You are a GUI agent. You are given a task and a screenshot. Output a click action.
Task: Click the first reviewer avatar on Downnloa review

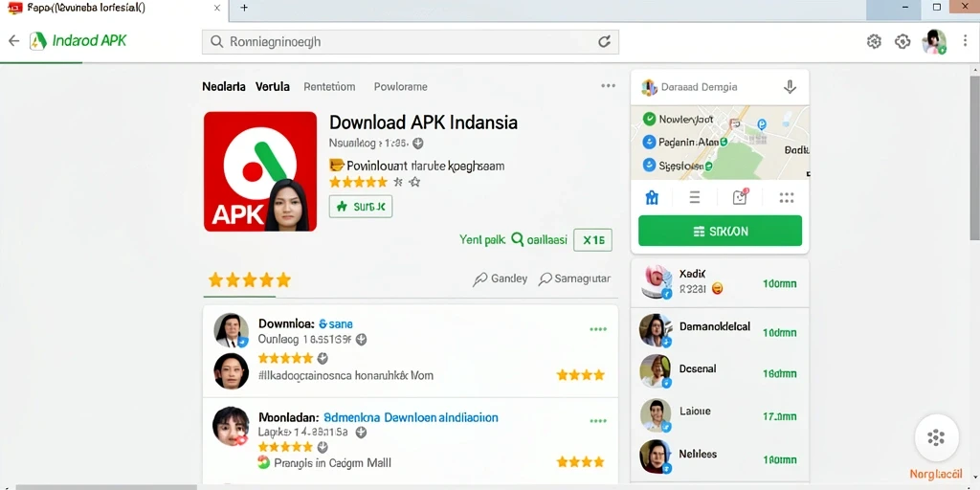click(x=232, y=330)
